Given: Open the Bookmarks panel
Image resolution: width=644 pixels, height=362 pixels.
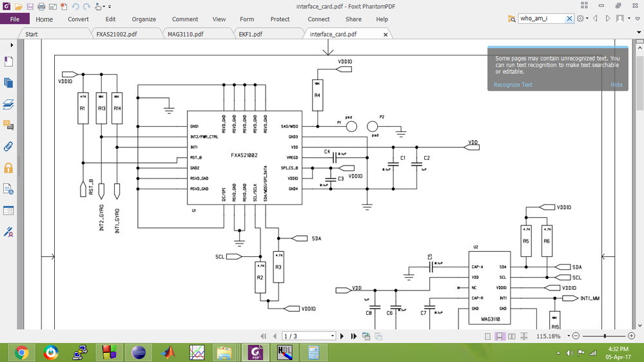Looking at the screenshot, I should (x=8, y=62).
